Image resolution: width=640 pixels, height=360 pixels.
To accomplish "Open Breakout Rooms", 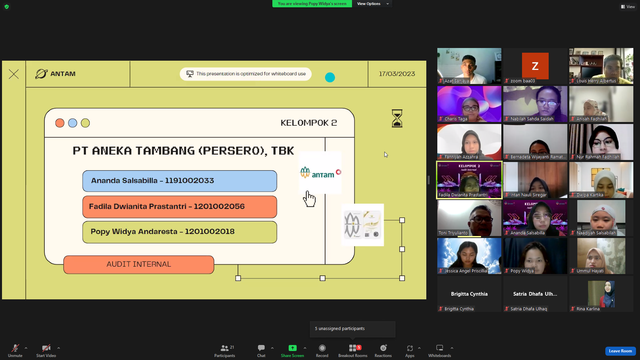I will [x=353, y=350].
